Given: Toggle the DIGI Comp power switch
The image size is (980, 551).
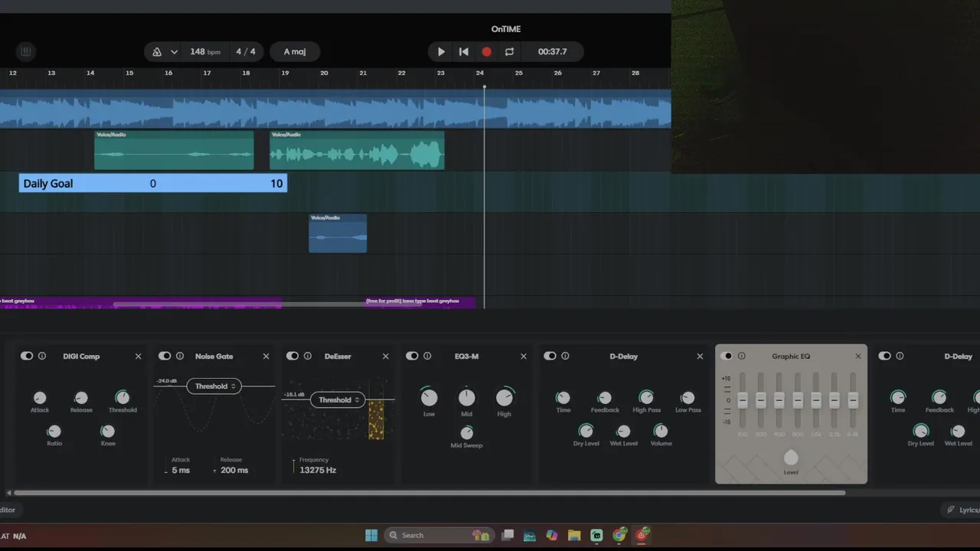Looking at the screenshot, I should [27, 356].
